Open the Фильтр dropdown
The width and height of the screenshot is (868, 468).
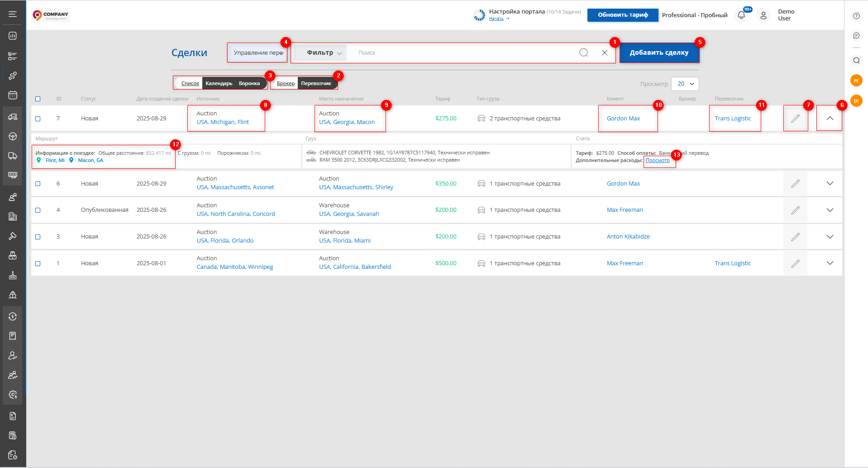[x=324, y=53]
